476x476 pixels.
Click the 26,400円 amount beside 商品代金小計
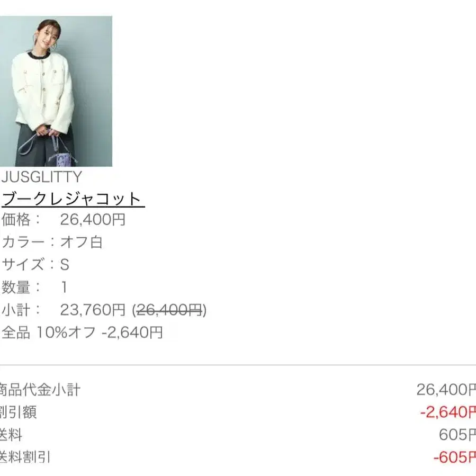(446, 390)
